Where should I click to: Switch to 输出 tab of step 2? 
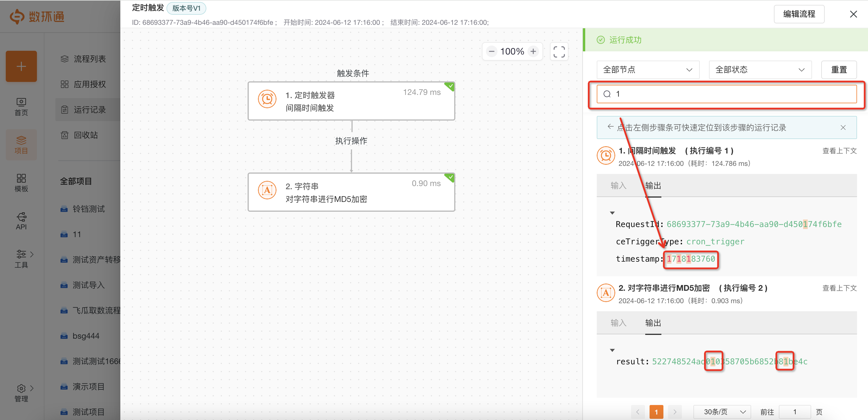(653, 323)
